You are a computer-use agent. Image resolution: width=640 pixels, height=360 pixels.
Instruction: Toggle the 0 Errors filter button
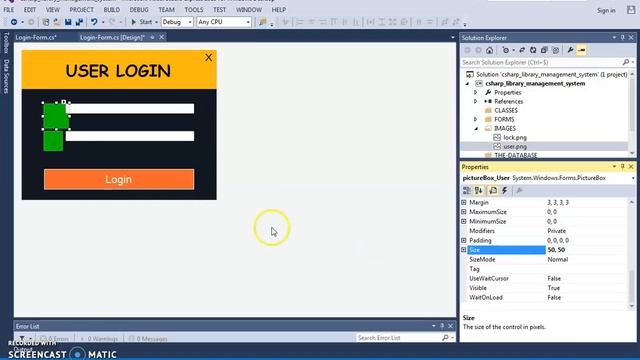coord(54,339)
